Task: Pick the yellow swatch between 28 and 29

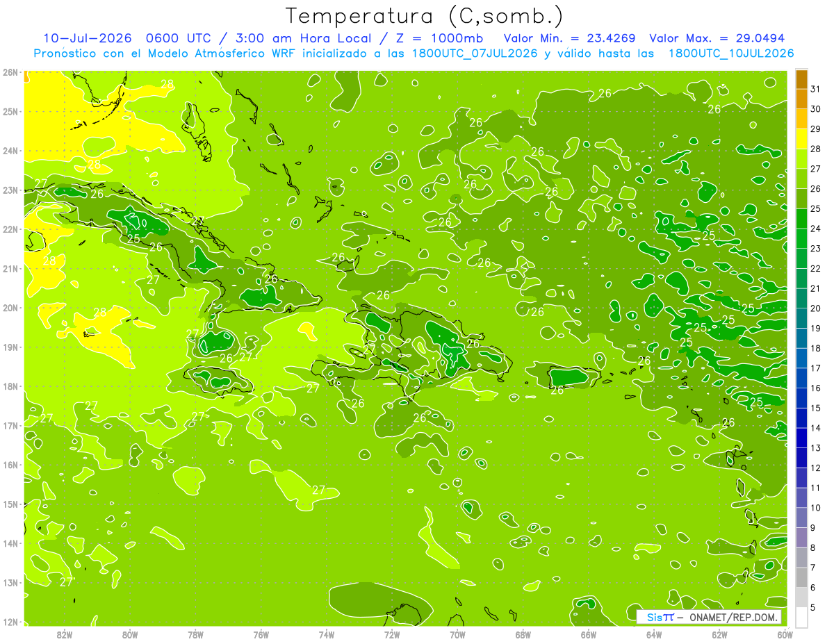Action: click(x=801, y=139)
